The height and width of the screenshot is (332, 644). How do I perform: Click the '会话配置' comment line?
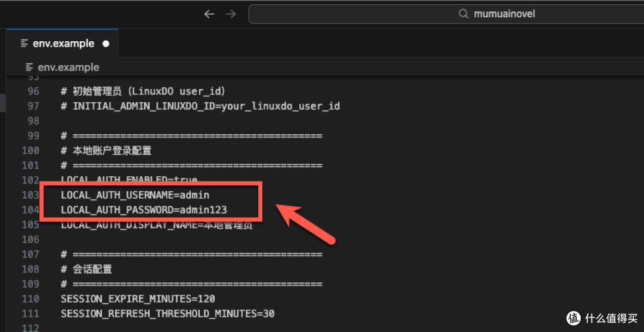click(x=86, y=269)
